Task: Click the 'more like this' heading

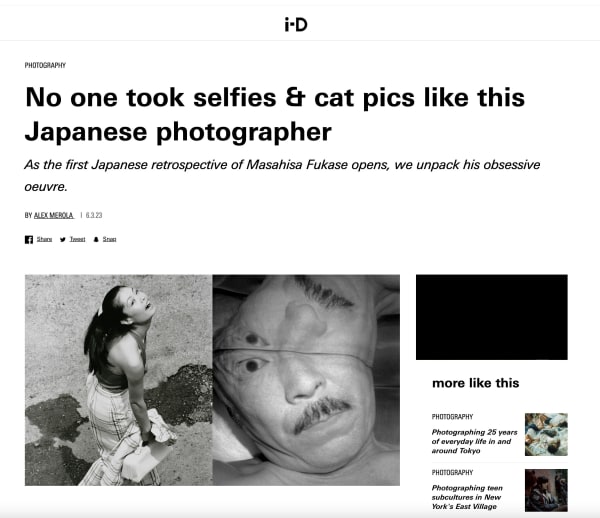Action: [x=476, y=383]
